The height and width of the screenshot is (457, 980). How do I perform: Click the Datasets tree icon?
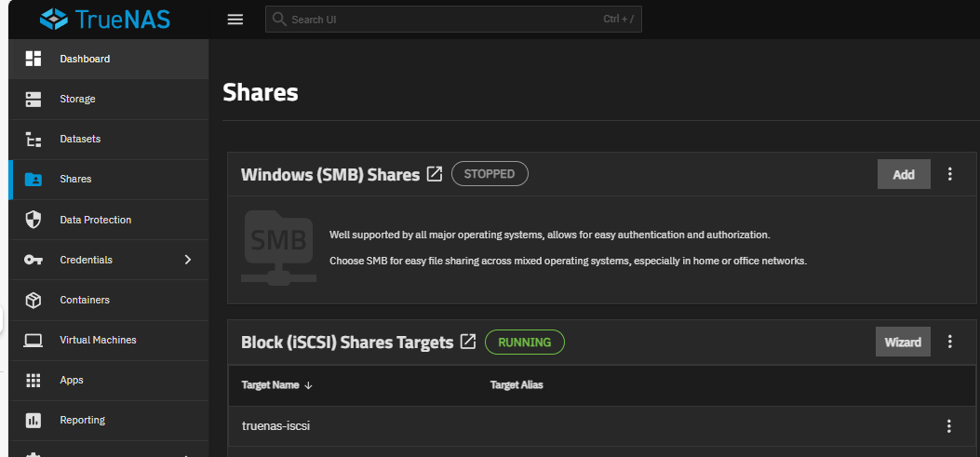[34, 139]
